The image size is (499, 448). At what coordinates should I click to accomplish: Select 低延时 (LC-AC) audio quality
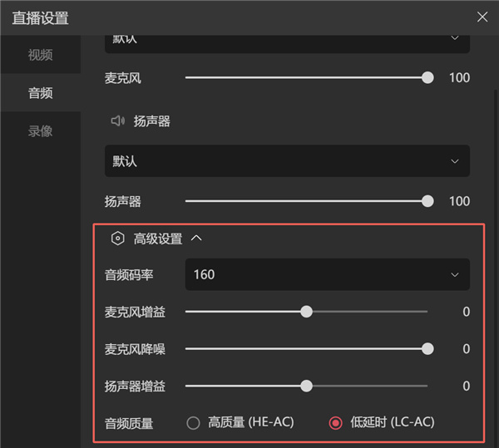pyautogui.click(x=336, y=422)
